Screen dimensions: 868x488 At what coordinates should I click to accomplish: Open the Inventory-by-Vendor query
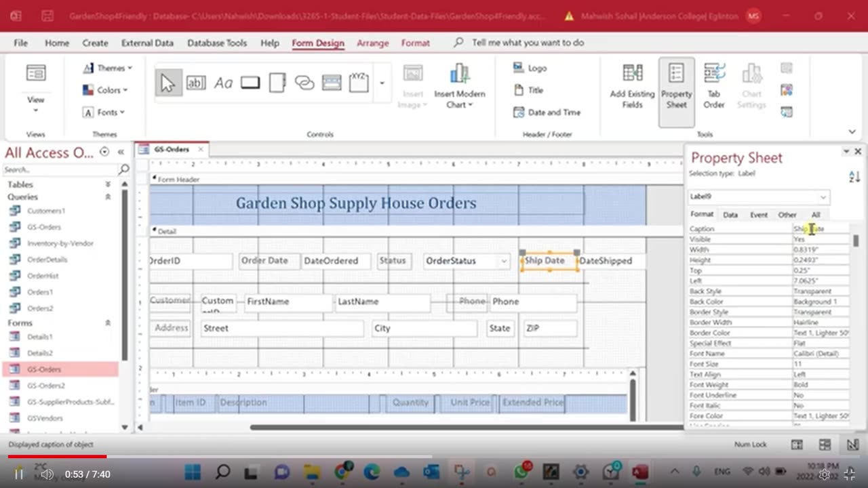60,243
